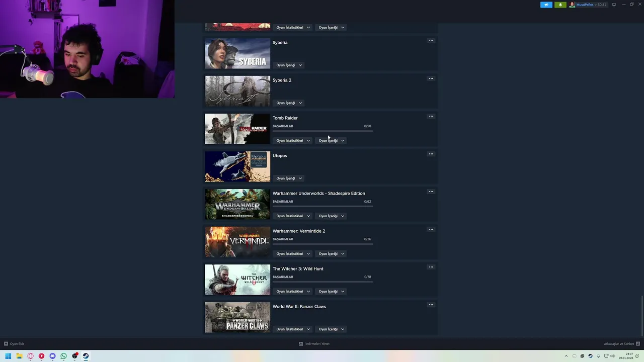Image resolution: width=644 pixels, height=362 pixels.
Task: Click the volume speaker tray icon
Action: [612, 356]
